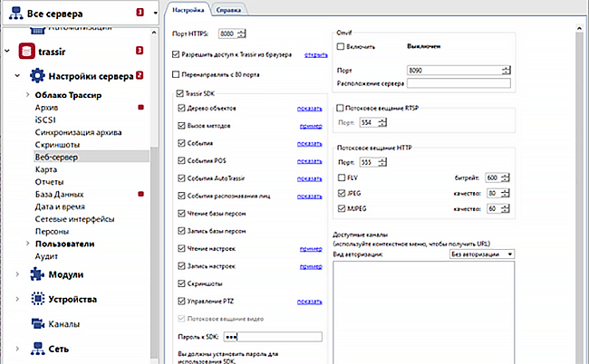Click the tree scrollbar up arrow
This screenshot has width=589, height=364.
click(x=154, y=33)
